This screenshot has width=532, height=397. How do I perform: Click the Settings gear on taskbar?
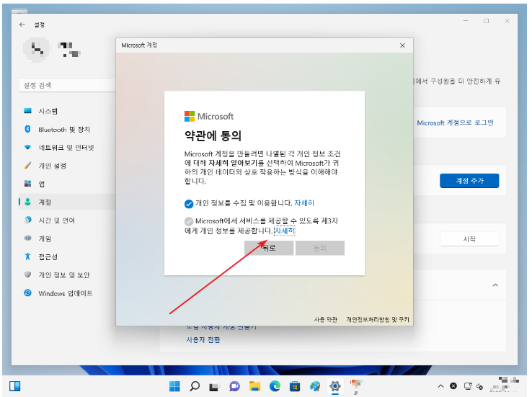click(x=335, y=386)
